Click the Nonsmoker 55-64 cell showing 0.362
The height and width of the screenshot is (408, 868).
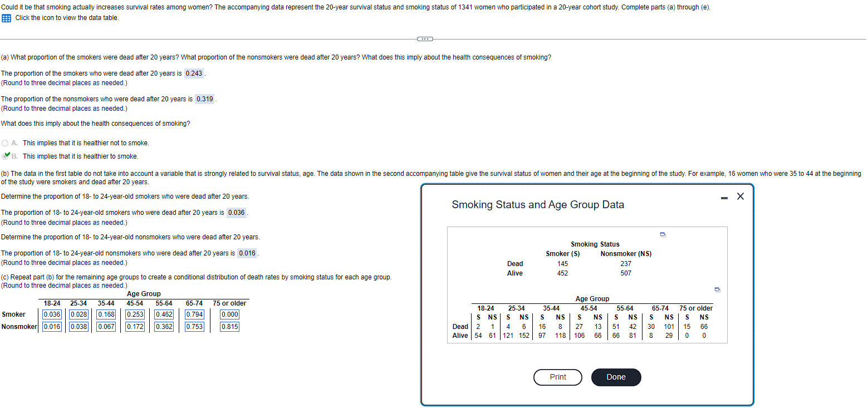click(164, 327)
